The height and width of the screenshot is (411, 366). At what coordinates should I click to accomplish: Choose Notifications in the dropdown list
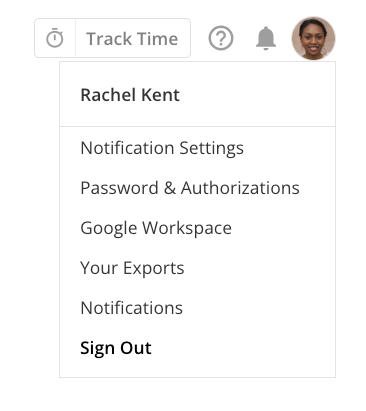(132, 308)
